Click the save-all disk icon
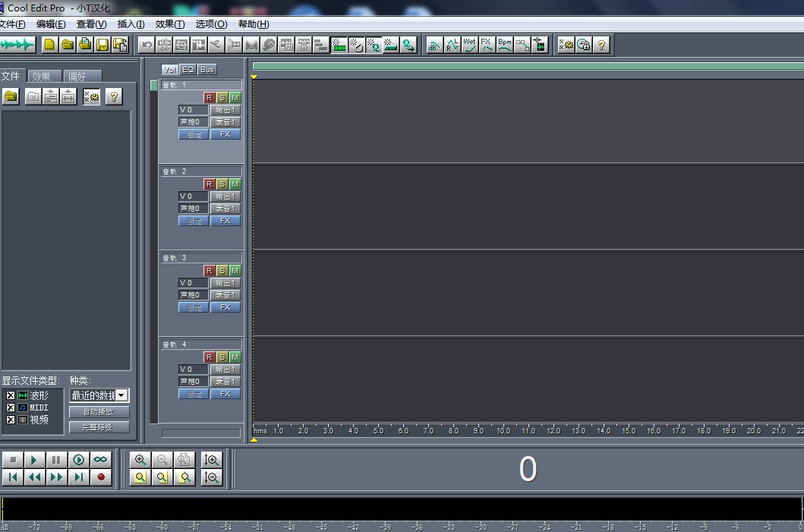Viewport: 804px width, 532px height. pyautogui.click(x=121, y=45)
